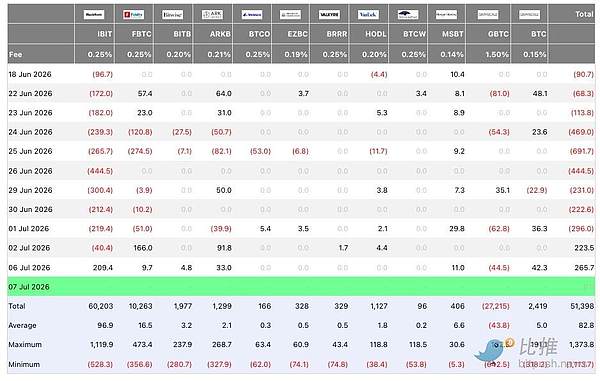This screenshot has height=381, width=600.
Task: Click the Valkyrie logo above BRRR
Action: [x=329, y=15]
